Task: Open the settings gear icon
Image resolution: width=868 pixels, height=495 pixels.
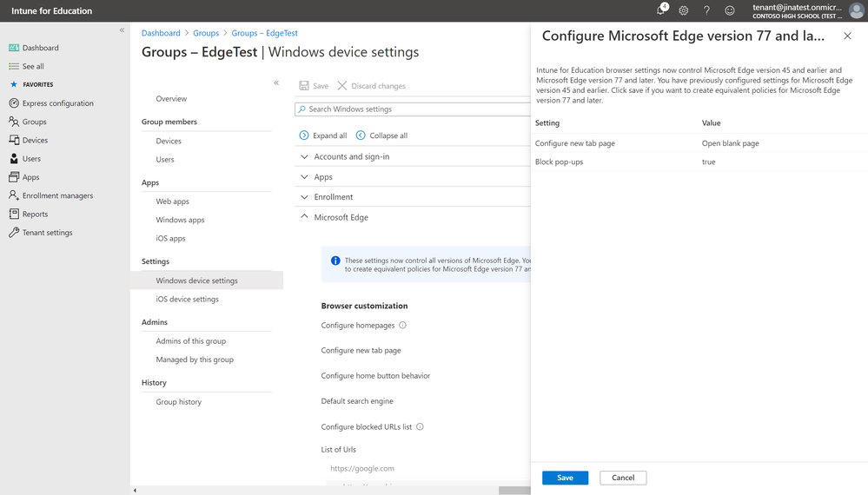Action: coord(684,10)
